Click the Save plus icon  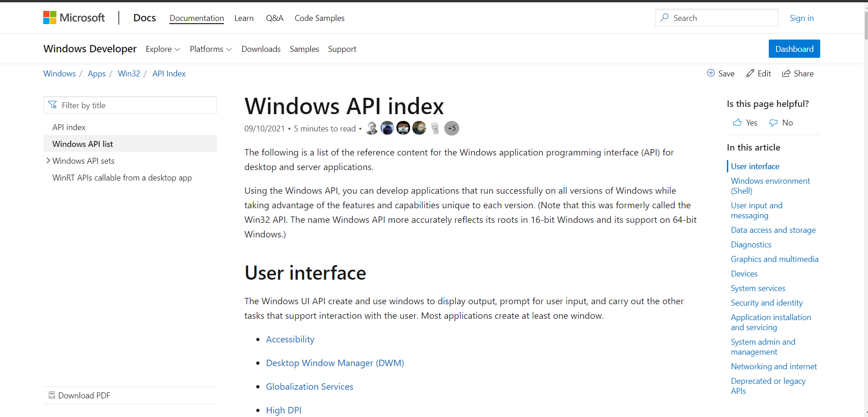click(711, 73)
